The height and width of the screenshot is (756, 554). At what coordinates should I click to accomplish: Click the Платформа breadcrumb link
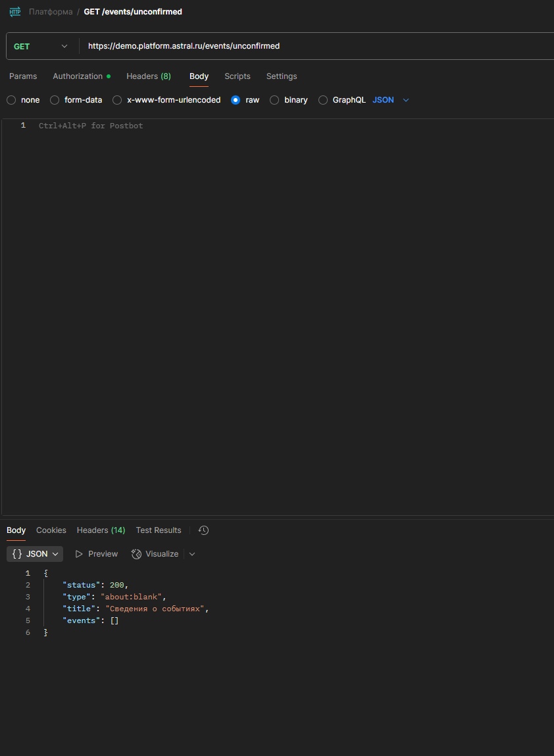pos(51,12)
